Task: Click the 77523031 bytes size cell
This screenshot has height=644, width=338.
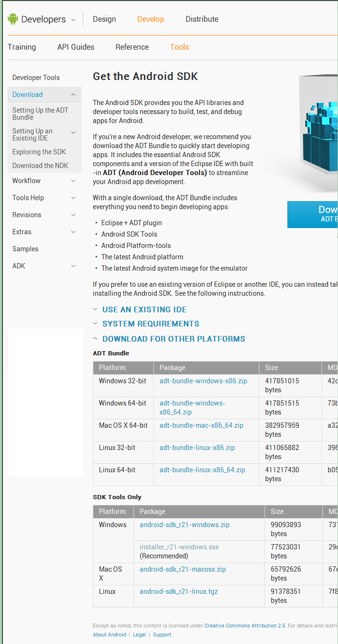Action: tap(294, 552)
